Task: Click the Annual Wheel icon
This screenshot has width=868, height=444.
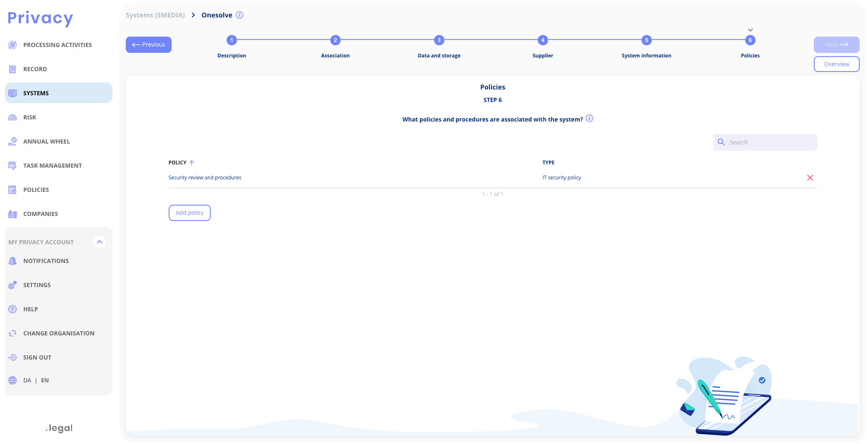Action: pos(12,141)
